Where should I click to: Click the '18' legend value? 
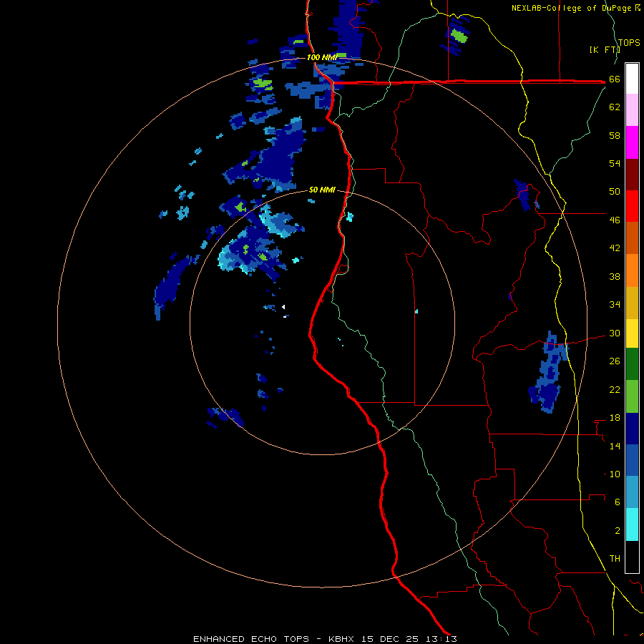[x=615, y=418]
